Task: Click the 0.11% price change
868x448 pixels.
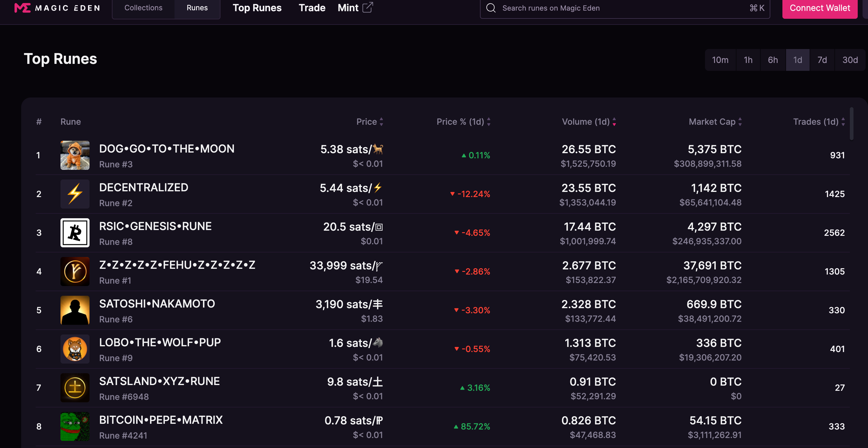Action: click(x=476, y=155)
